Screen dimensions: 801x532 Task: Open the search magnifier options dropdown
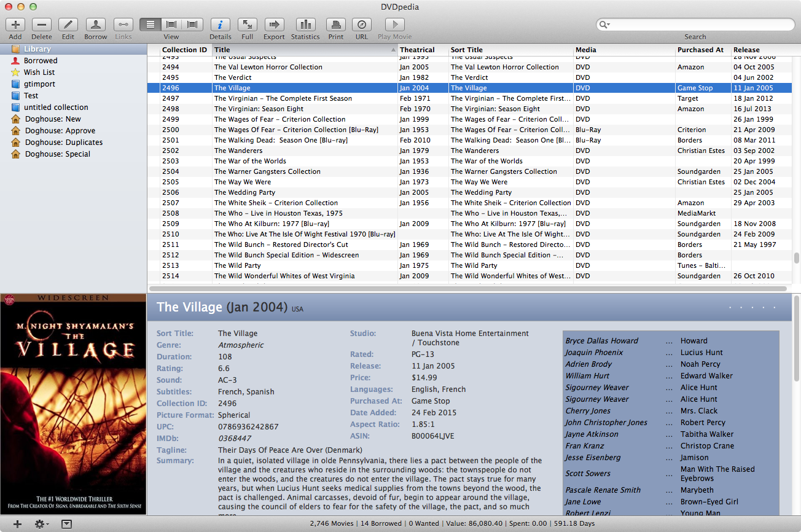click(x=604, y=25)
